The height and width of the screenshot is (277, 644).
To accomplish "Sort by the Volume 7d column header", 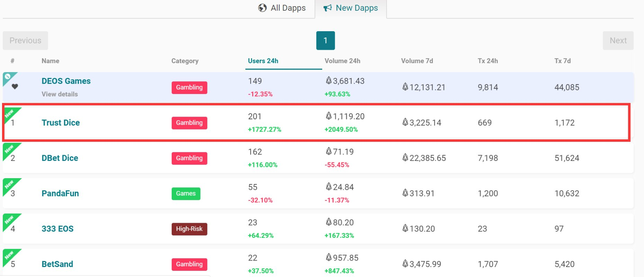I will pos(417,61).
